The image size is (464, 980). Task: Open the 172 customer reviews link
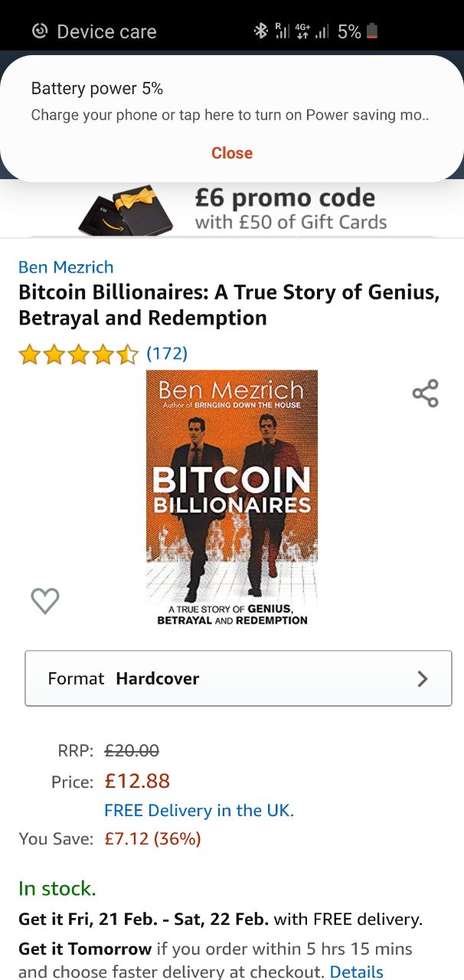pos(167,354)
